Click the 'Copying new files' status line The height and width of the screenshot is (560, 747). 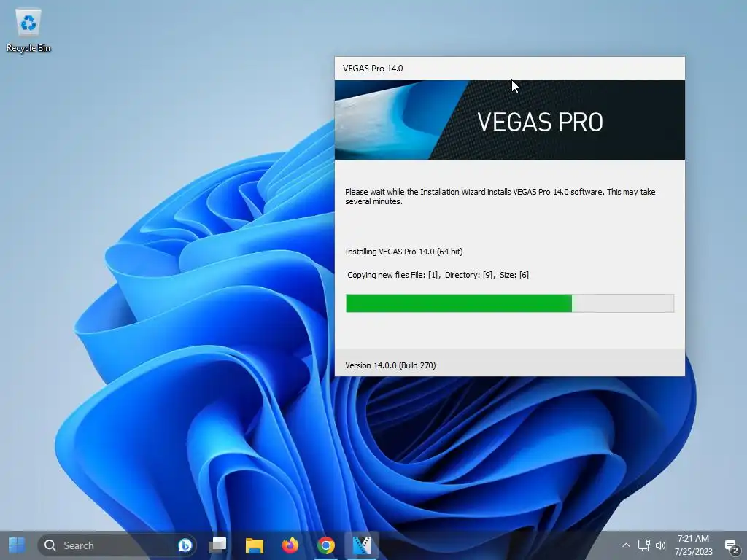(x=438, y=275)
